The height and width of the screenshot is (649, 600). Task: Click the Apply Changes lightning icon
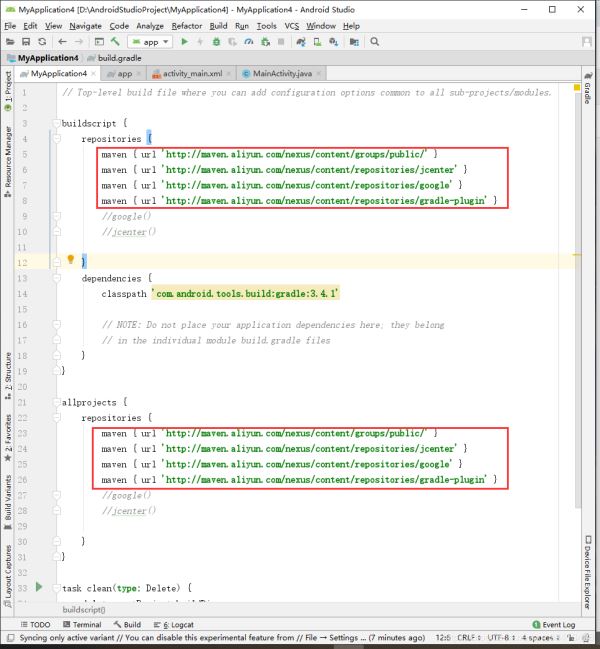point(200,42)
